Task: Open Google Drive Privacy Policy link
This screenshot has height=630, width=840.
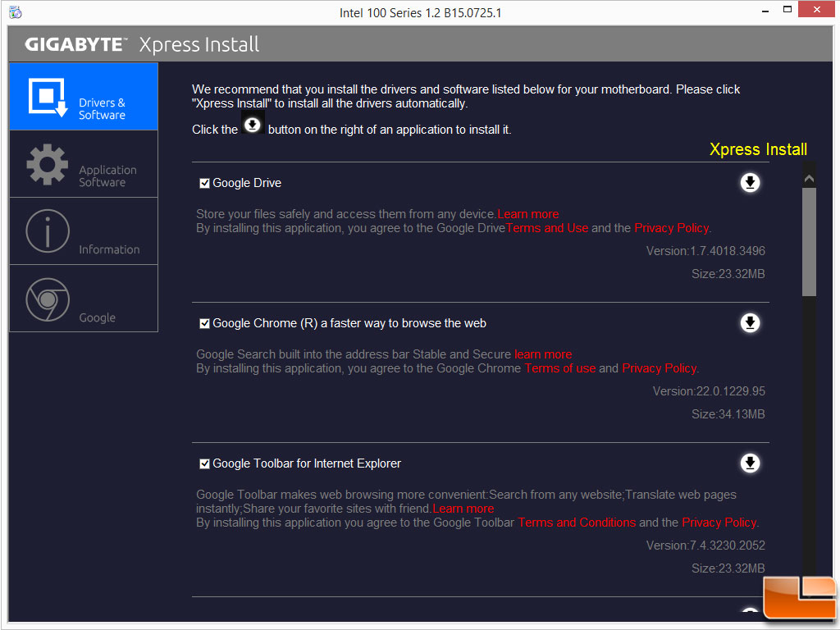Action: [672, 228]
